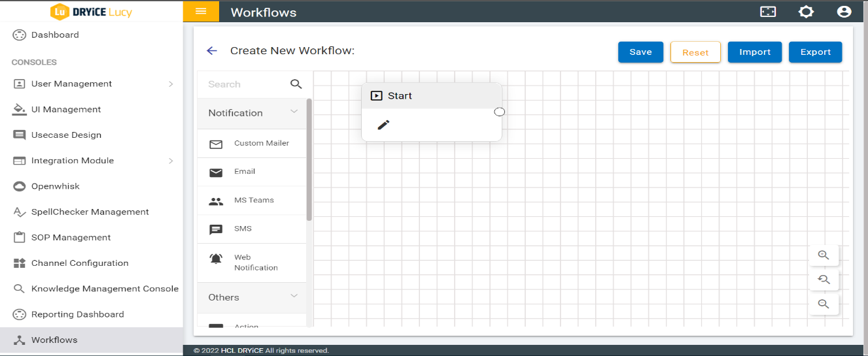The width and height of the screenshot is (868, 356).
Task: Click the Start node output connector circle
Action: [499, 112]
